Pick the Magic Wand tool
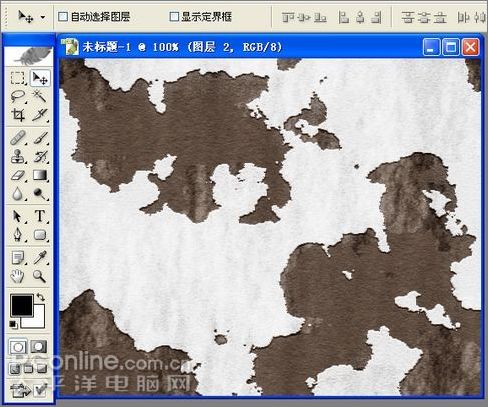Image resolution: width=488 pixels, height=407 pixels. (40, 97)
